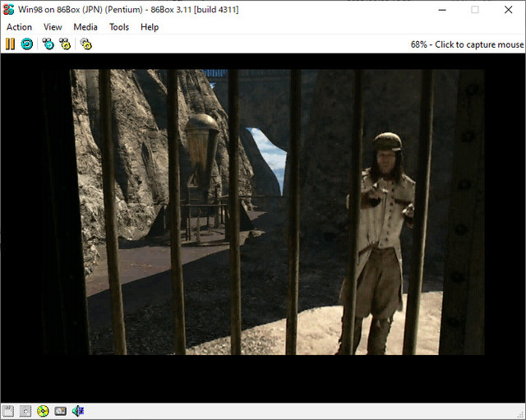This screenshot has height=420, width=526.
Task: Click the 5.25-inch floppy drive status icon
Action: (25, 411)
